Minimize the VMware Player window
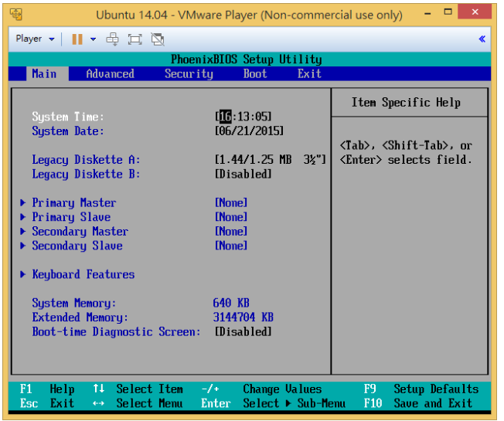 click(427, 13)
